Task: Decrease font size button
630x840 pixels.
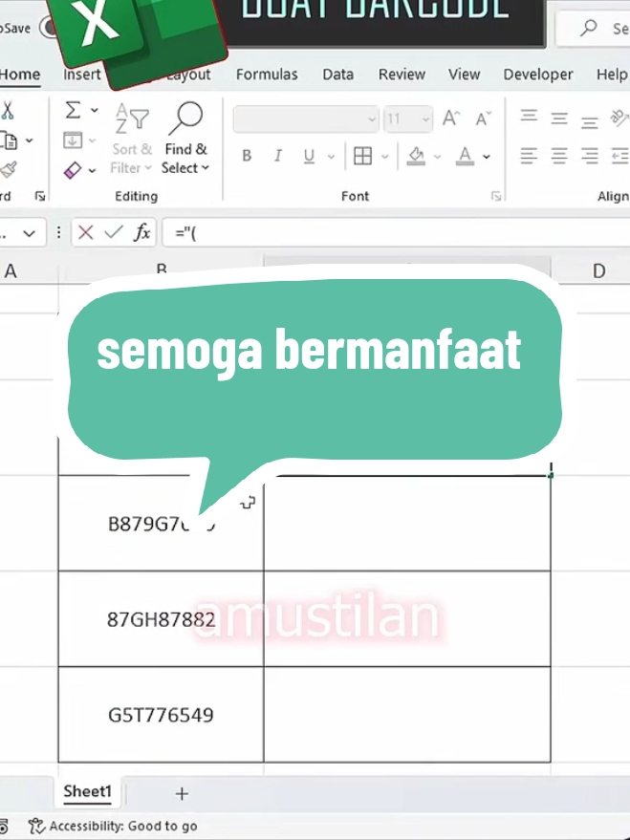Action: [x=483, y=118]
